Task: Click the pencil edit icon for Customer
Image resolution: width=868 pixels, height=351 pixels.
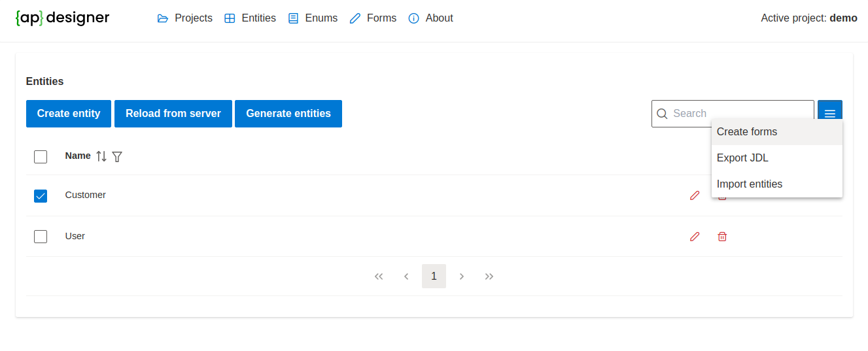Action: coord(695,195)
